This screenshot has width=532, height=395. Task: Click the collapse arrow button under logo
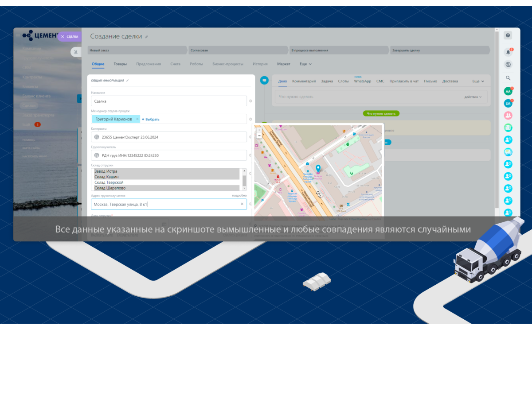point(75,52)
